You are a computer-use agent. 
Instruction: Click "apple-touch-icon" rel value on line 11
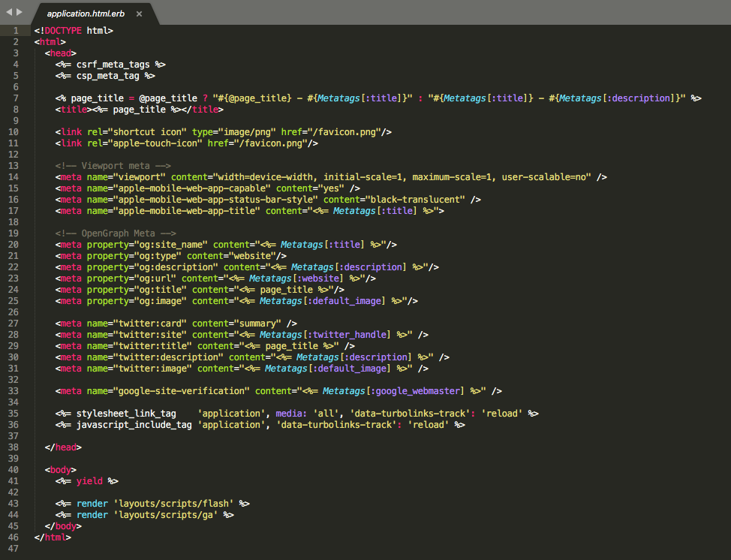pos(155,143)
